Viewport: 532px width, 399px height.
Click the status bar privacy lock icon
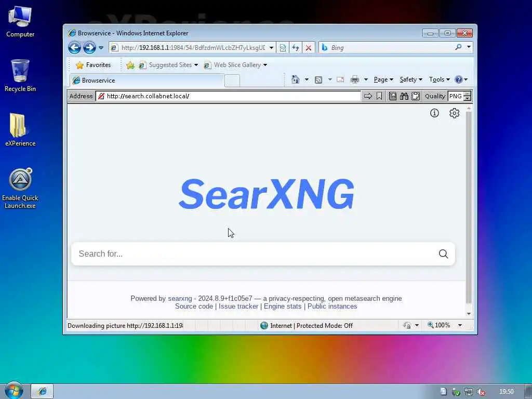(x=407, y=325)
